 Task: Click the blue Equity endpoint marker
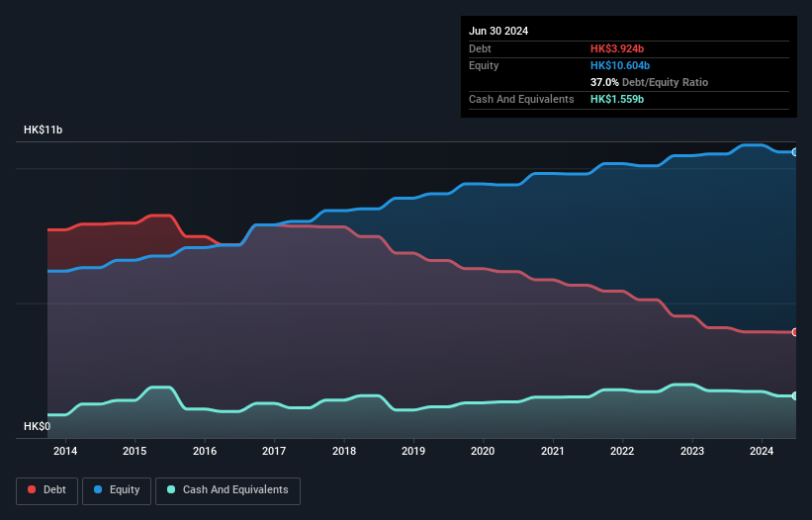pos(795,152)
